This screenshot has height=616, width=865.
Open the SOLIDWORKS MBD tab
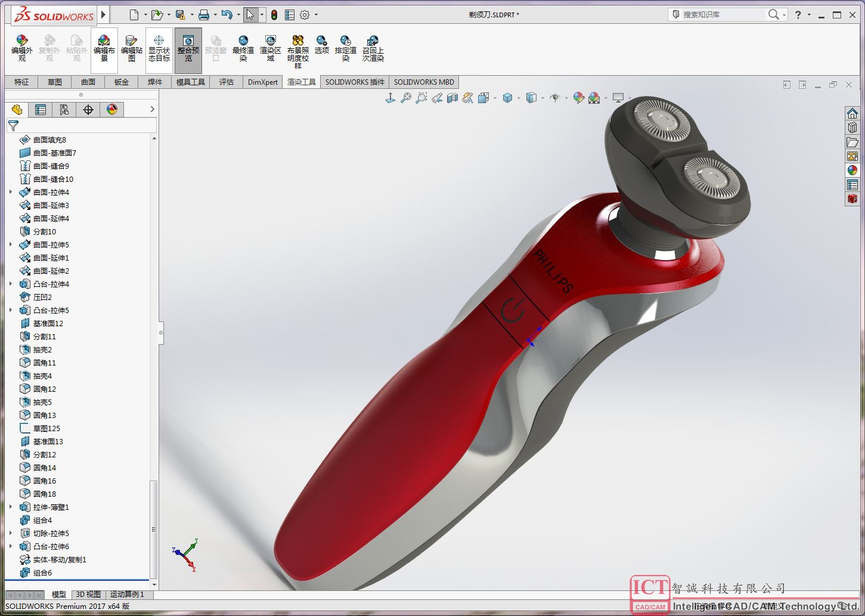click(424, 82)
